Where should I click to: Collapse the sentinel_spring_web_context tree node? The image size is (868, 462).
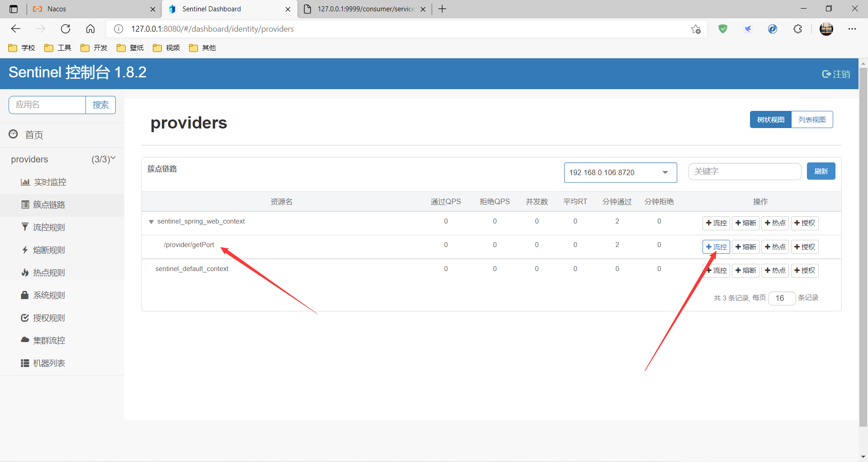coord(151,222)
